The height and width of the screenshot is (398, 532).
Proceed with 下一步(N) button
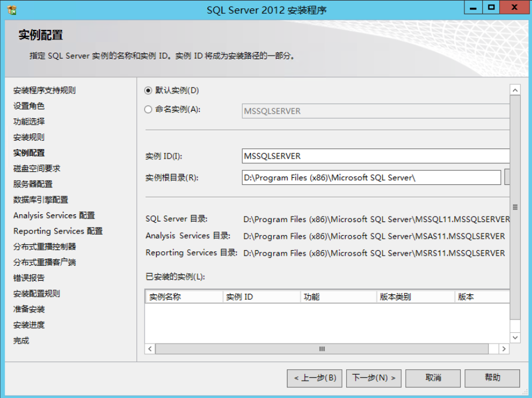tap(374, 378)
